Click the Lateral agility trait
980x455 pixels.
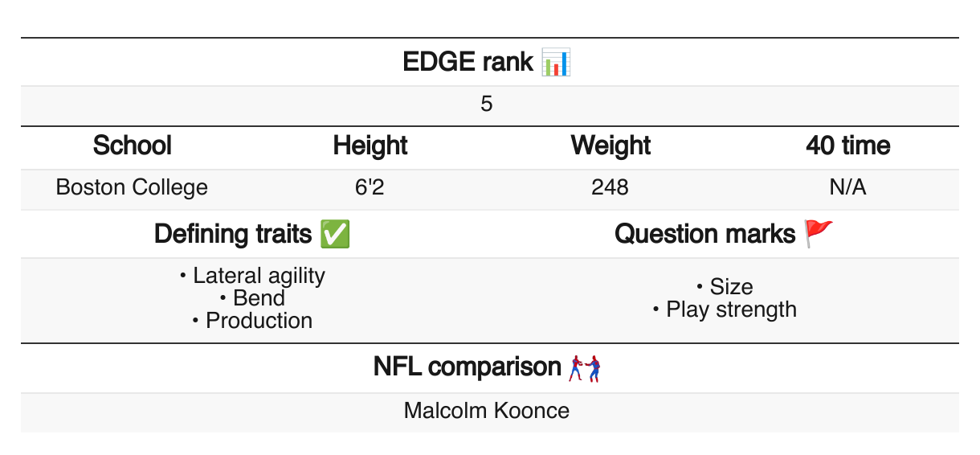259,276
